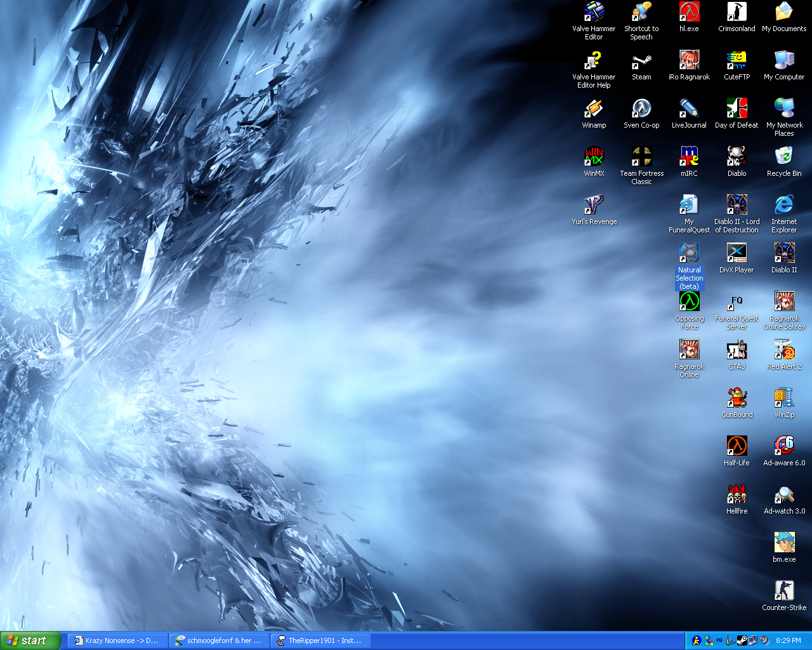The image size is (812, 650).
Task: Open Winamp
Action: point(594,109)
